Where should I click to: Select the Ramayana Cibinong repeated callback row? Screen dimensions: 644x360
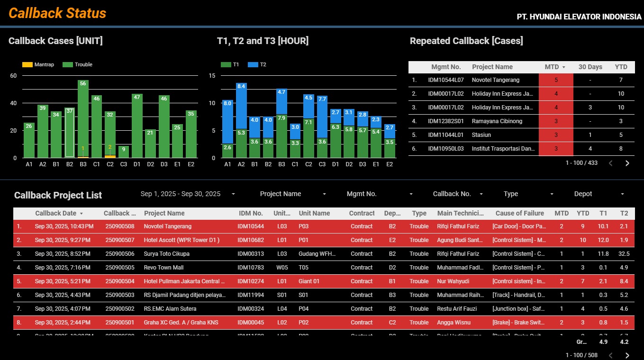pyautogui.click(x=497, y=121)
